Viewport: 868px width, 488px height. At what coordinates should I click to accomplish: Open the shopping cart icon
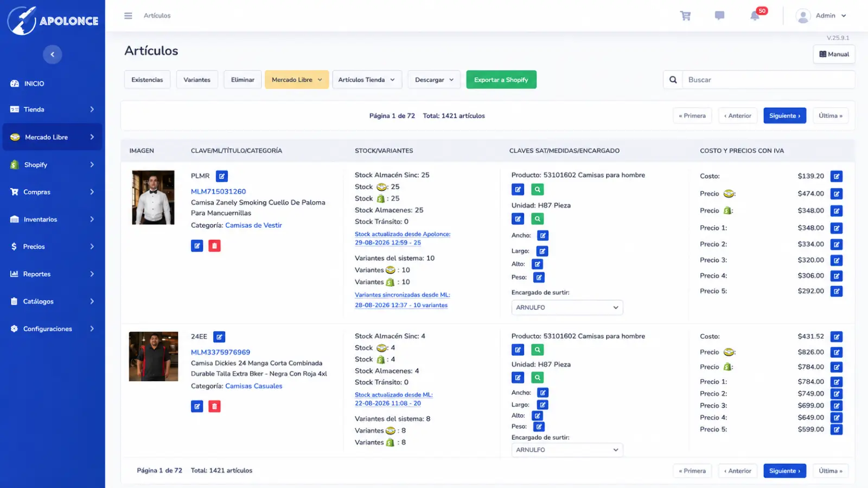tap(685, 16)
